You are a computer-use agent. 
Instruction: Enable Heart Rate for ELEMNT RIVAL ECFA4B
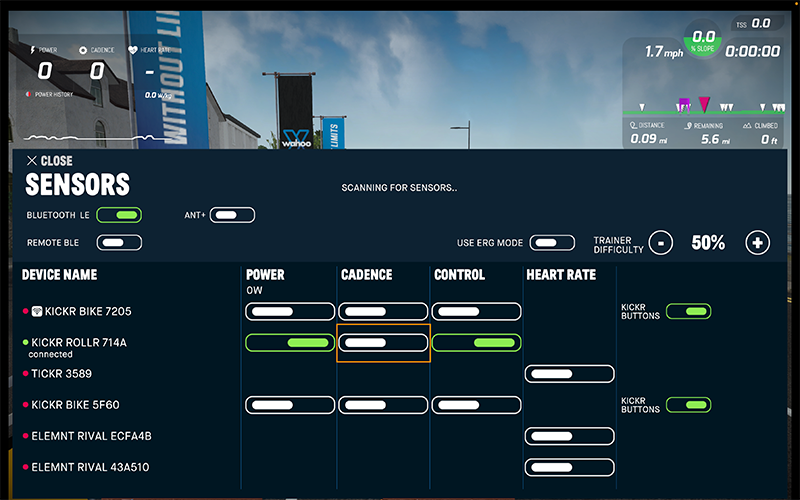(569, 436)
